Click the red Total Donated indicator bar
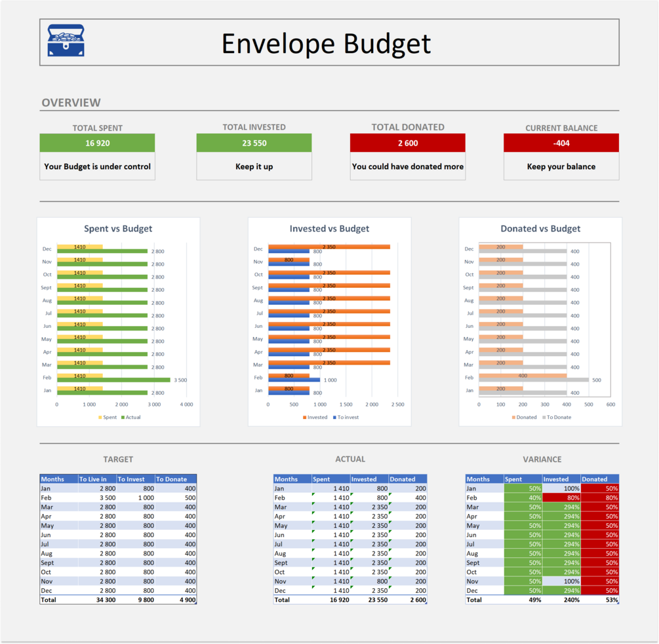659x644 pixels. [x=407, y=142]
